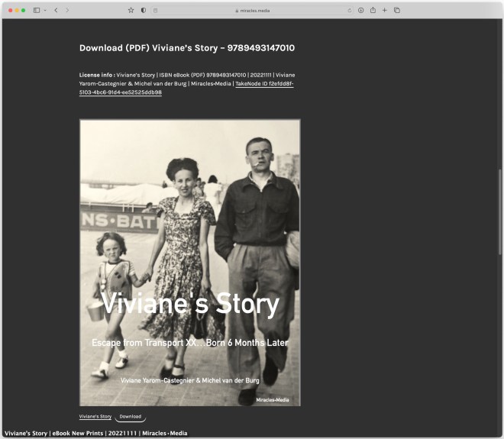Click the bookmark star icon
504x439 pixels.
(x=131, y=10)
